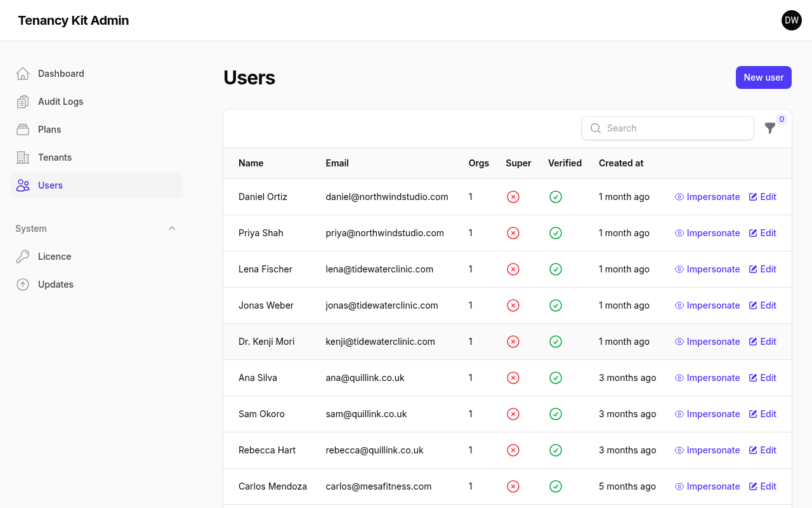Click Verified check icon for Jonas Weber
The image size is (812, 508).
(x=556, y=305)
